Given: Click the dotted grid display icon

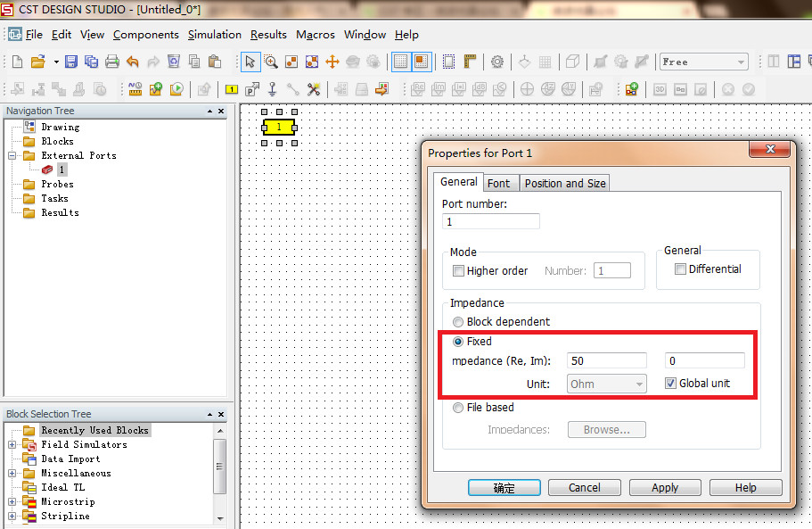Looking at the screenshot, I should (400, 62).
